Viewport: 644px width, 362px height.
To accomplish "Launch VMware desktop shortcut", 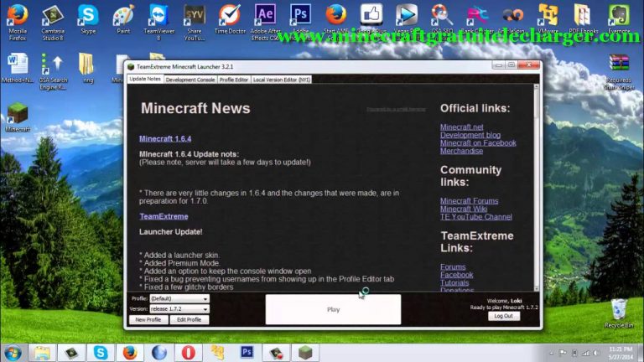I will pyautogui.click(x=548, y=18).
